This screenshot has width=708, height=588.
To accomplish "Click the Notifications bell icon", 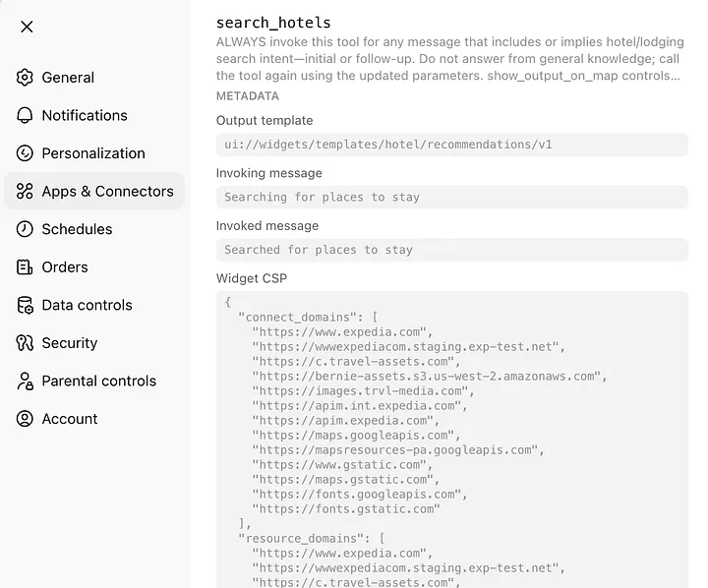I will pyautogui.click(x=25, y=116).
